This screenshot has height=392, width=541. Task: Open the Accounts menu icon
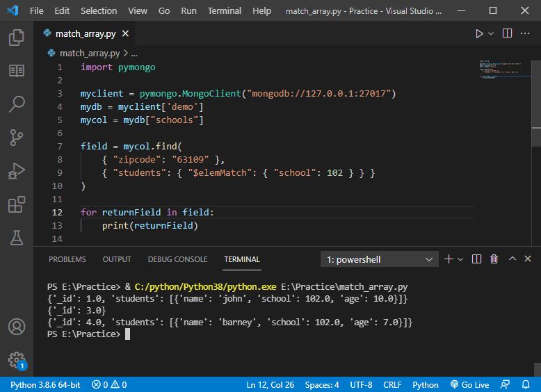pyautogui.click(x=16, y=327)
